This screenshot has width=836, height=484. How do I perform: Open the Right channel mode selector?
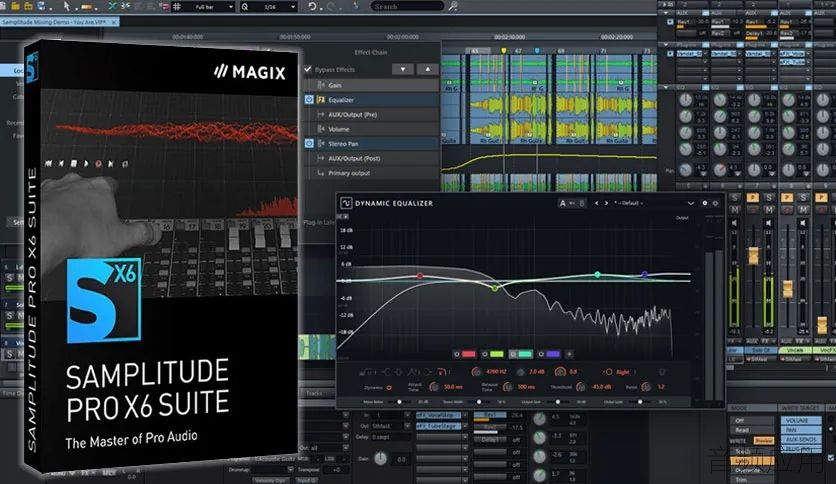click(x=622, y=372)
